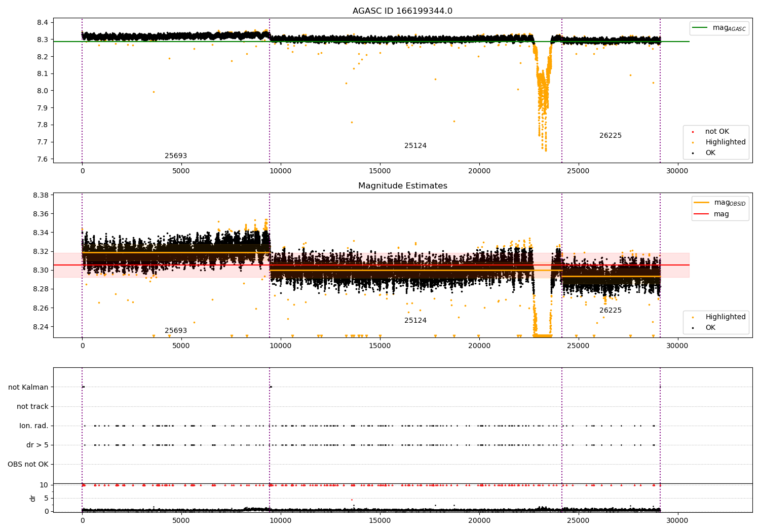Screen dimensions: 760x532
Task: Select the mag OBSID legend entry
Action: [x=720, y=203]
